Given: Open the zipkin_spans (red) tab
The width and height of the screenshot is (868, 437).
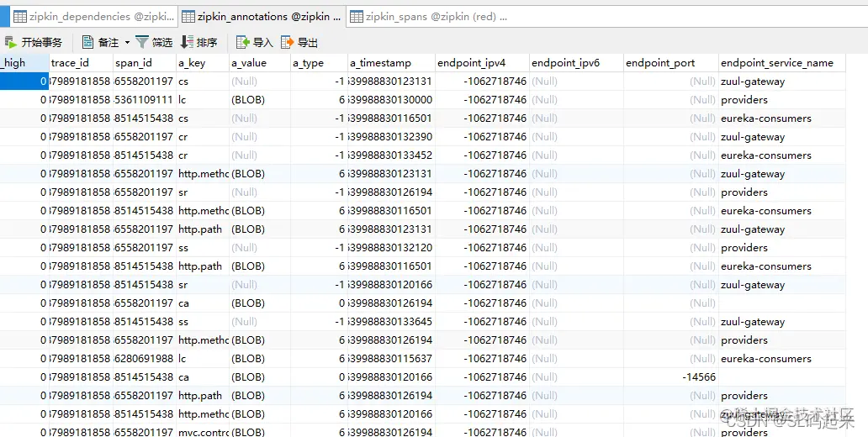Looking at the screenshot, I should 429,17.
